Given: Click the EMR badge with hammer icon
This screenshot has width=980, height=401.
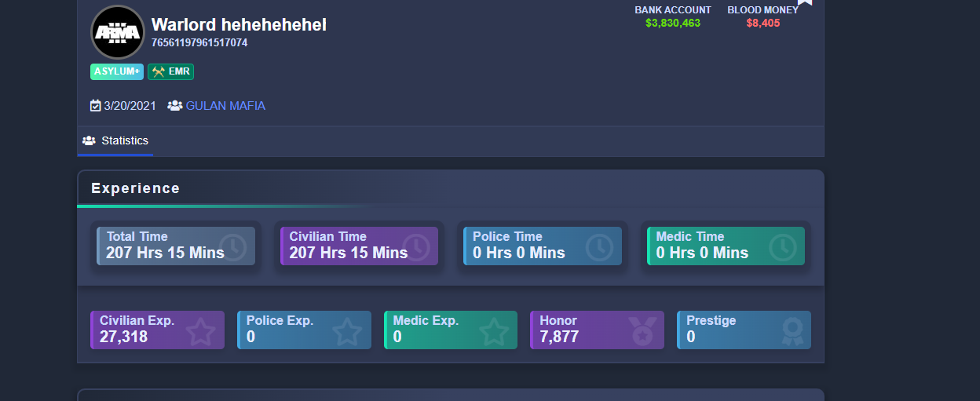Looking at the screenshot, I should pos(170,71).
